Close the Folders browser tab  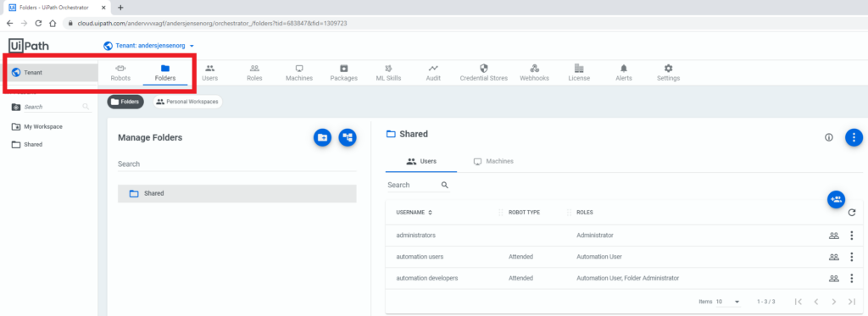(104, 8)
